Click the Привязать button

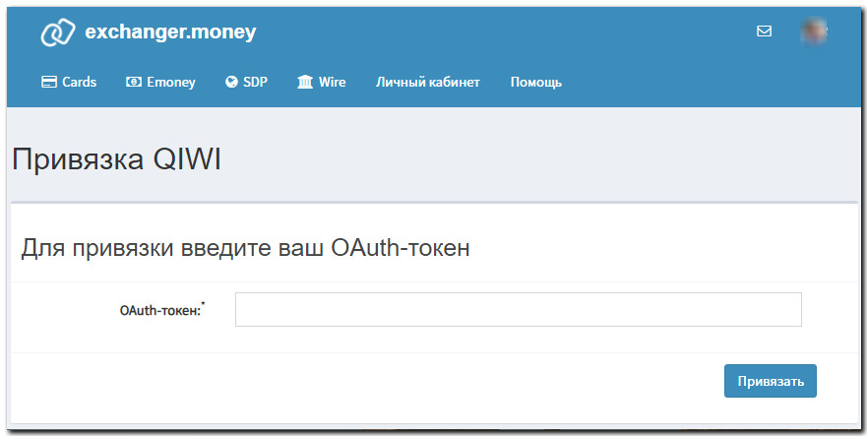pos(770,381)
